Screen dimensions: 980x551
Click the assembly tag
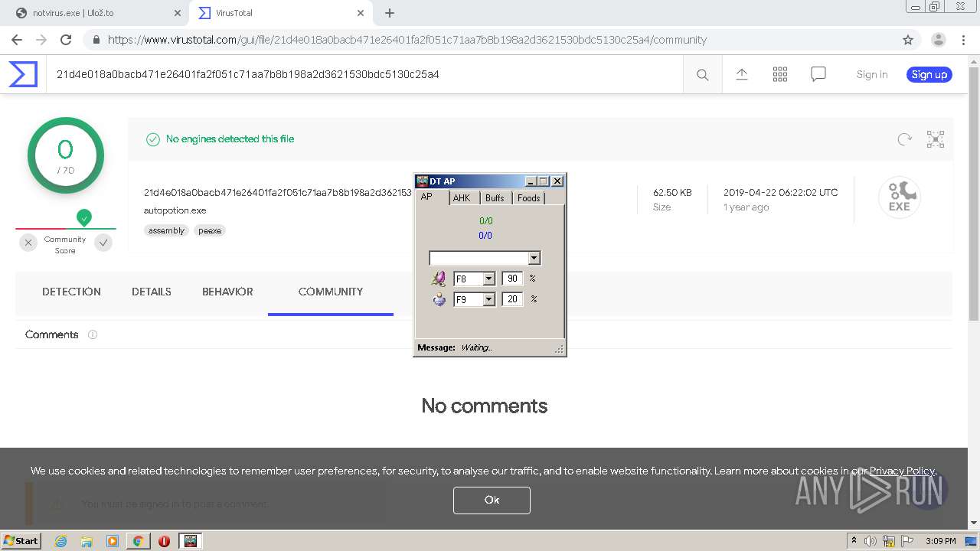pos(166,230)
